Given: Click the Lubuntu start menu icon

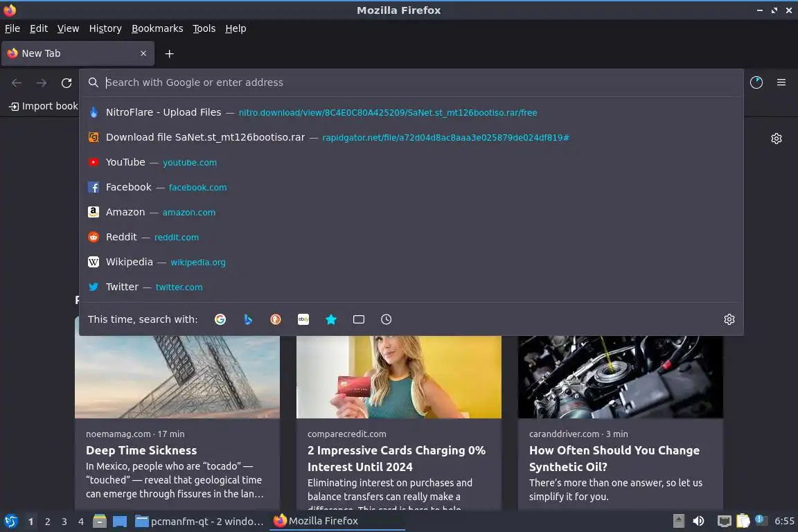Looking at the screenshot, I should pyautogui.click(x=11, y=522).
